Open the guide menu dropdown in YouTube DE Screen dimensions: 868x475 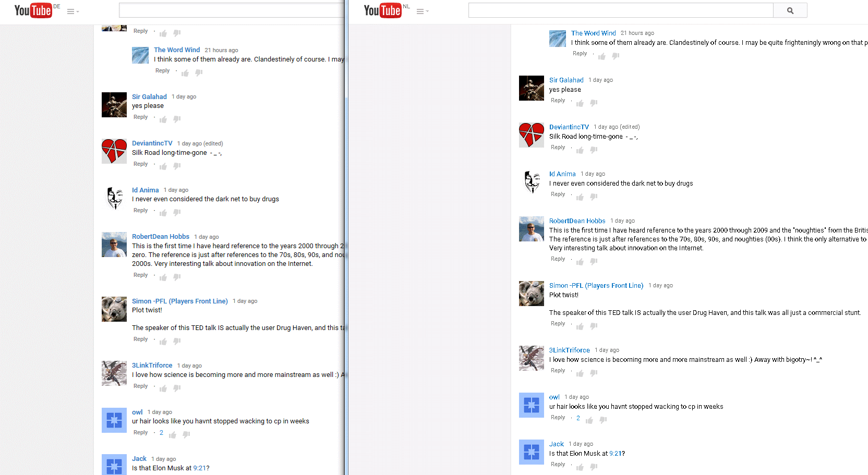pos(73,11)
